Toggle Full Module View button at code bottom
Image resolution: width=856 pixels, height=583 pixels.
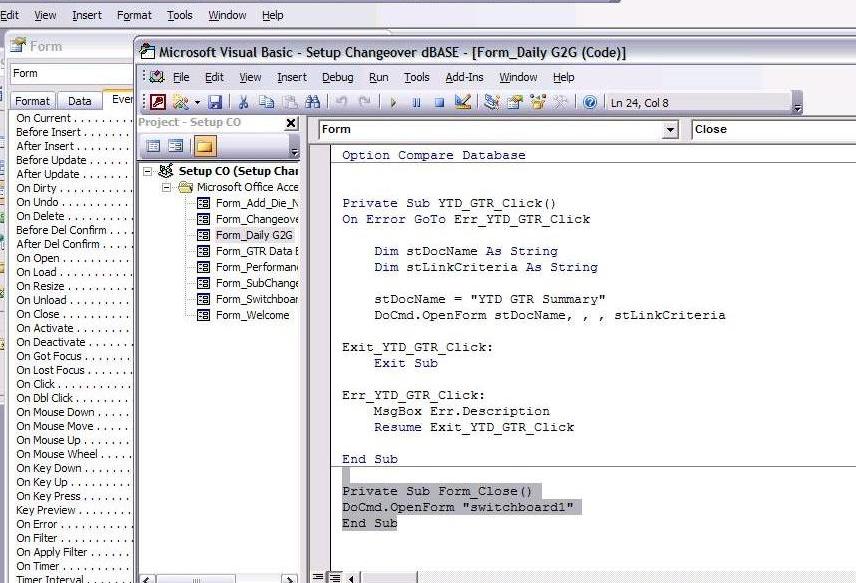click(x=335, y=577)
